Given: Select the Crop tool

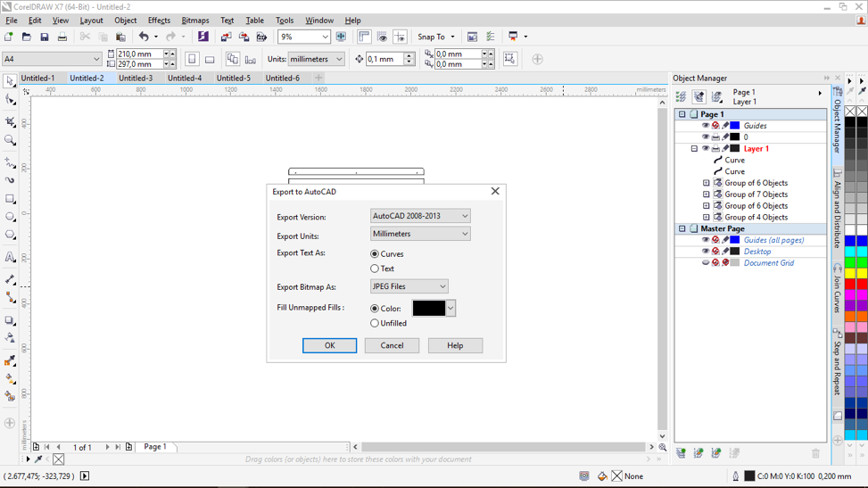Looking at the screenshot, I should pyautogui.click(x=10, y=122).
